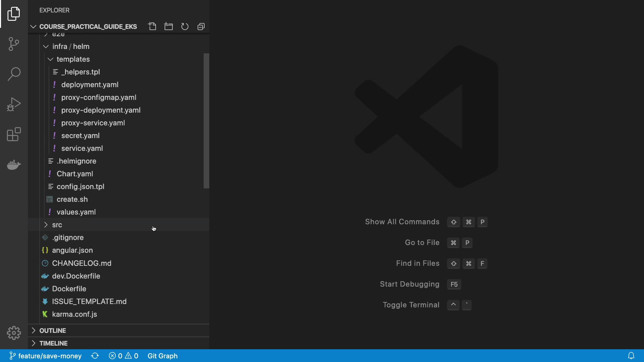Screen dimensions: 644x362
Task: Open the Source Control view
Action: click(x=14, y=44)
